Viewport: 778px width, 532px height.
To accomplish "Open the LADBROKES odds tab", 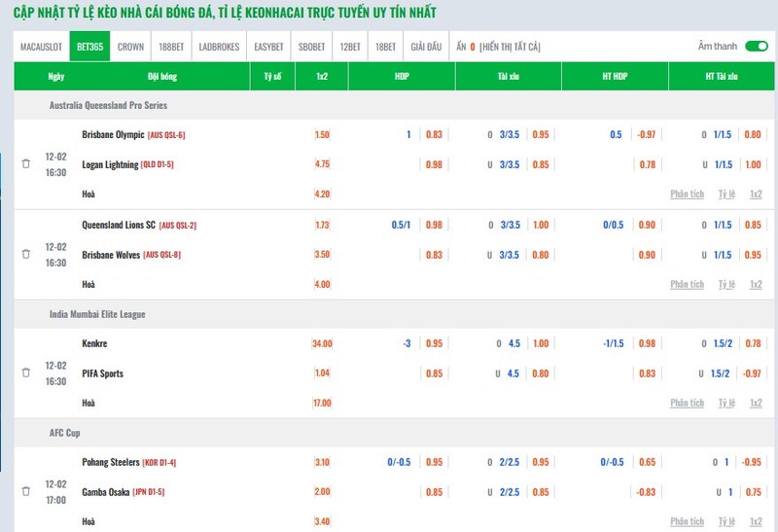I will click(219, 47).
